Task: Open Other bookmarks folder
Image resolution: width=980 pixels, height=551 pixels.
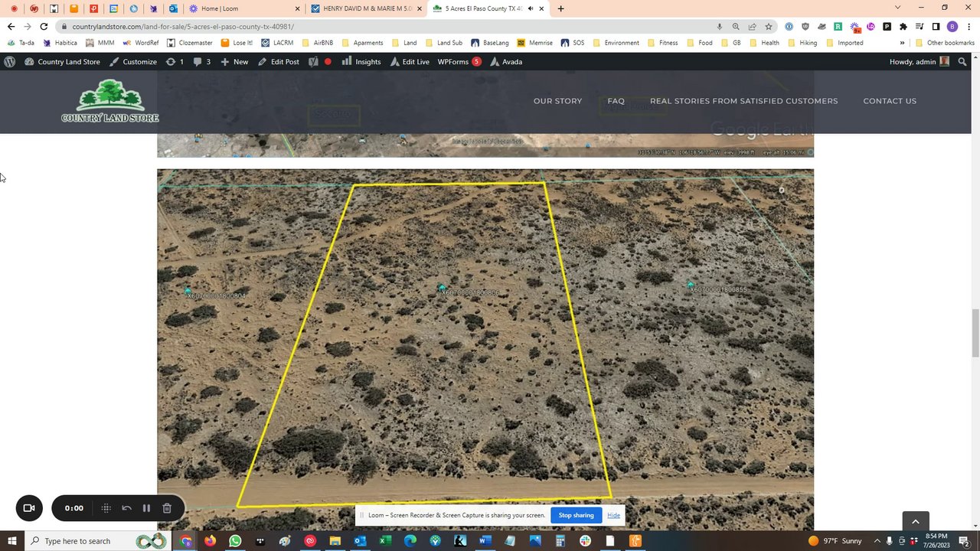Action: point(945,43)
